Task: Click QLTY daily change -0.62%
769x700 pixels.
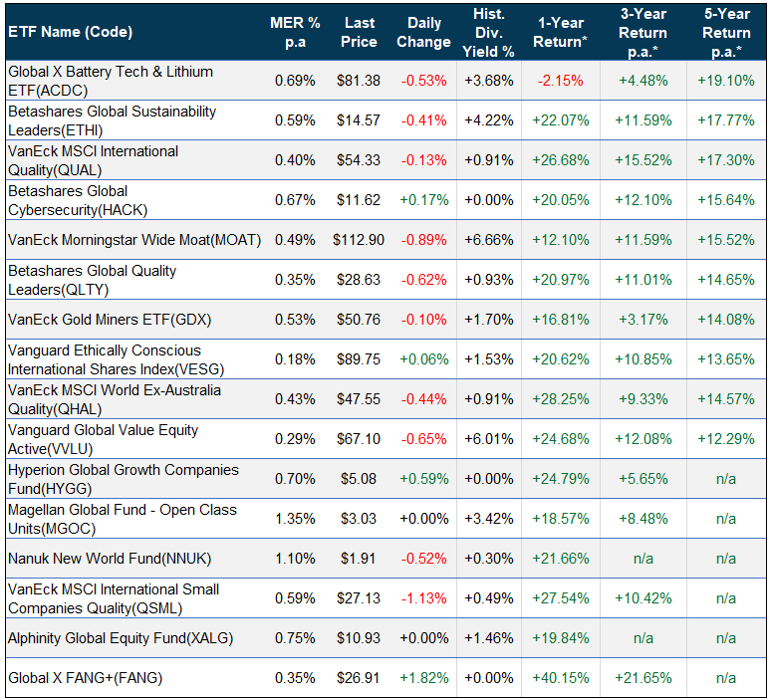Action: click(423, 280)
